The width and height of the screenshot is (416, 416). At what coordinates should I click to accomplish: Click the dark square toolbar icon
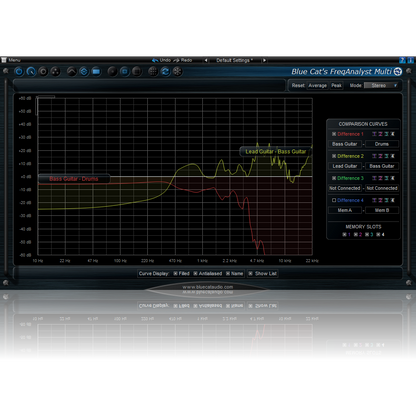pyautogui.click(x=137, y=71)
